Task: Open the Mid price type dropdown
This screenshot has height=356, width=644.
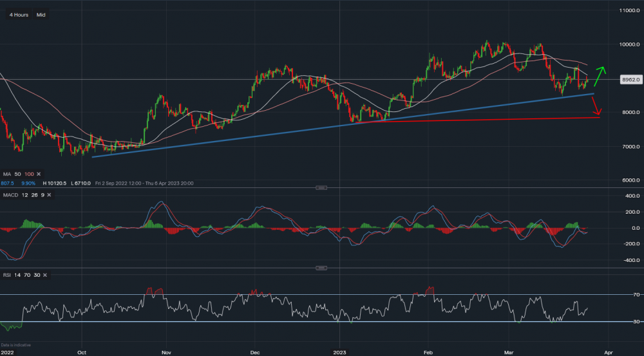Action: pyautogui.click(x=41, y=14)
